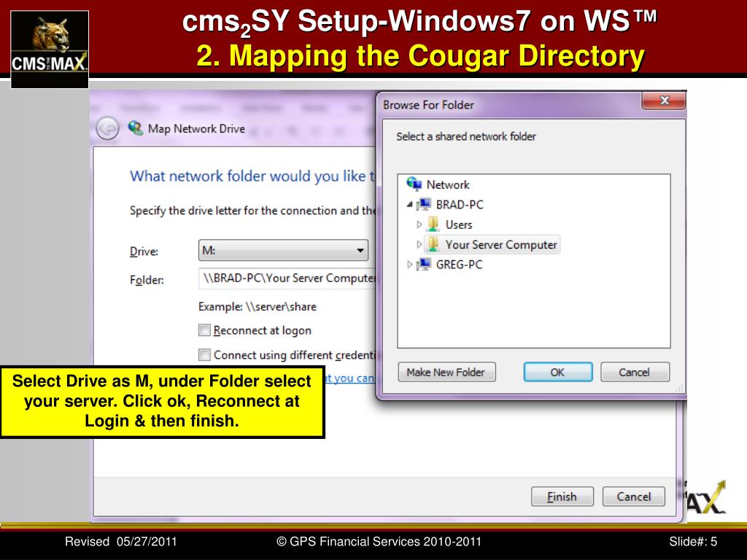Image resolution: width=747 pixels, height=560 pixels.
Task: Select GREG-PC in the folder tree
Action: (x=459, y=264)
